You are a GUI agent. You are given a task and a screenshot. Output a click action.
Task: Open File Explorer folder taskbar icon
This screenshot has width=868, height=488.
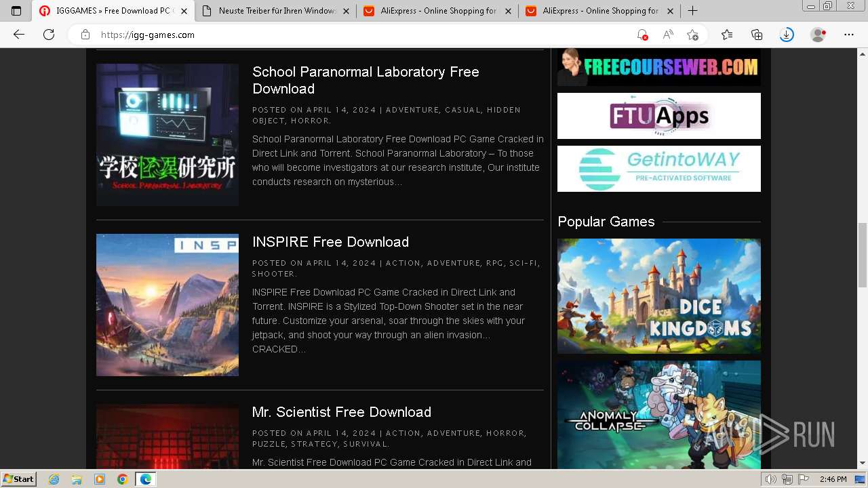(x=77, y=479)
